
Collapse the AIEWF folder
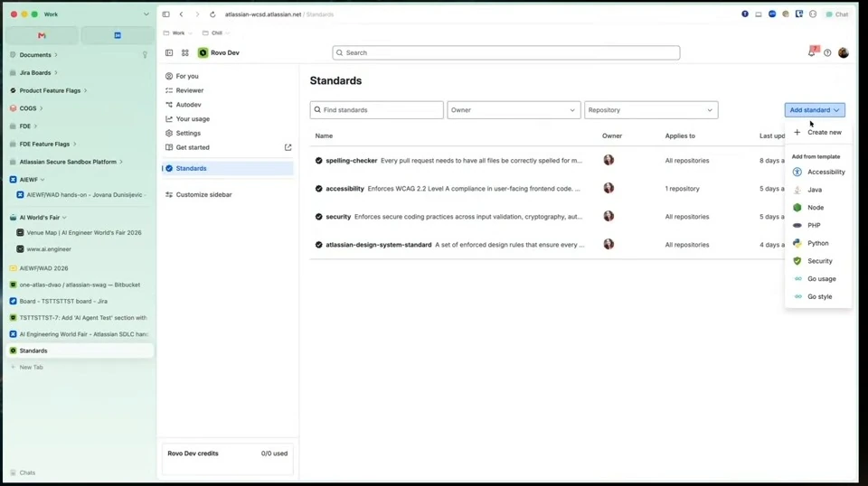pos(42,180)
